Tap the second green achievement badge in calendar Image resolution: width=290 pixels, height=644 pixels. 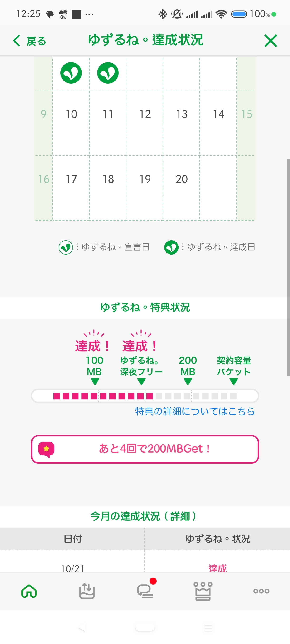[108, 73]
